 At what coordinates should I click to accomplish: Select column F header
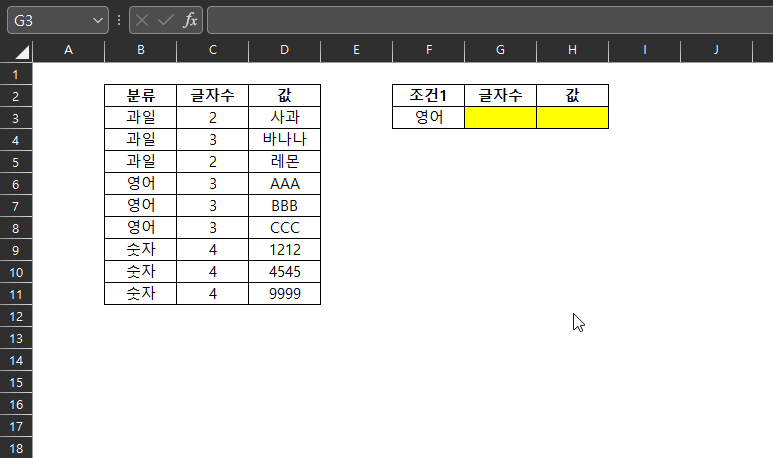(428, 50)
